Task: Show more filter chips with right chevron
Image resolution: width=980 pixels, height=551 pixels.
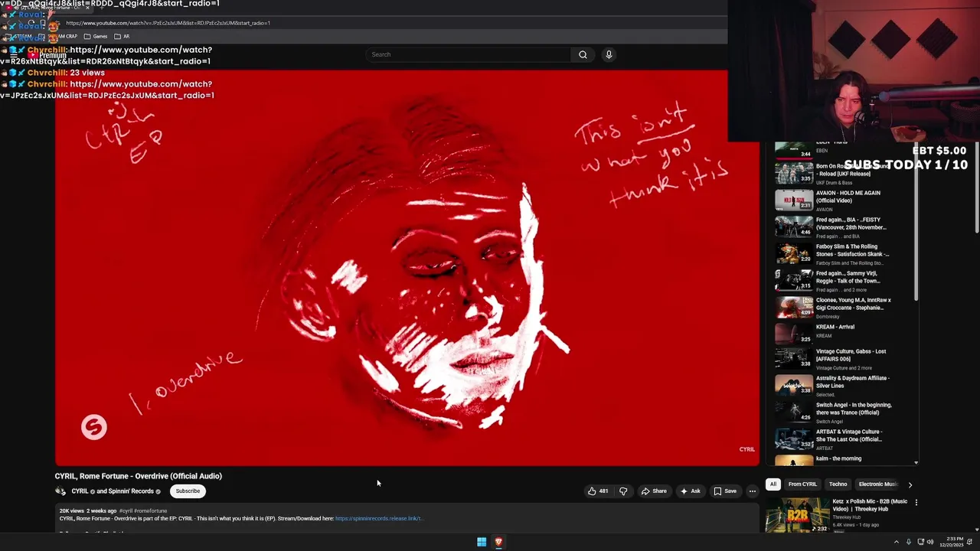Action: [910, 484]
